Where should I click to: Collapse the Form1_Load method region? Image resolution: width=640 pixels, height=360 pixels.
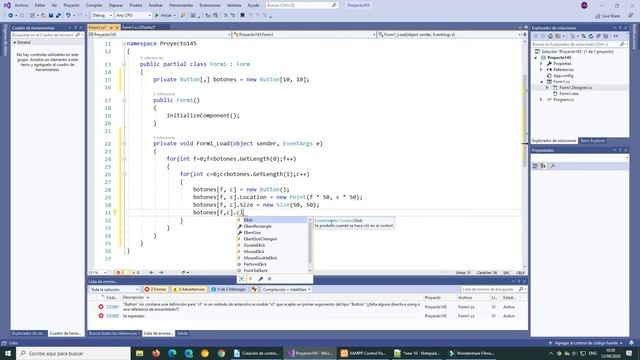click(x=124, y=144)
